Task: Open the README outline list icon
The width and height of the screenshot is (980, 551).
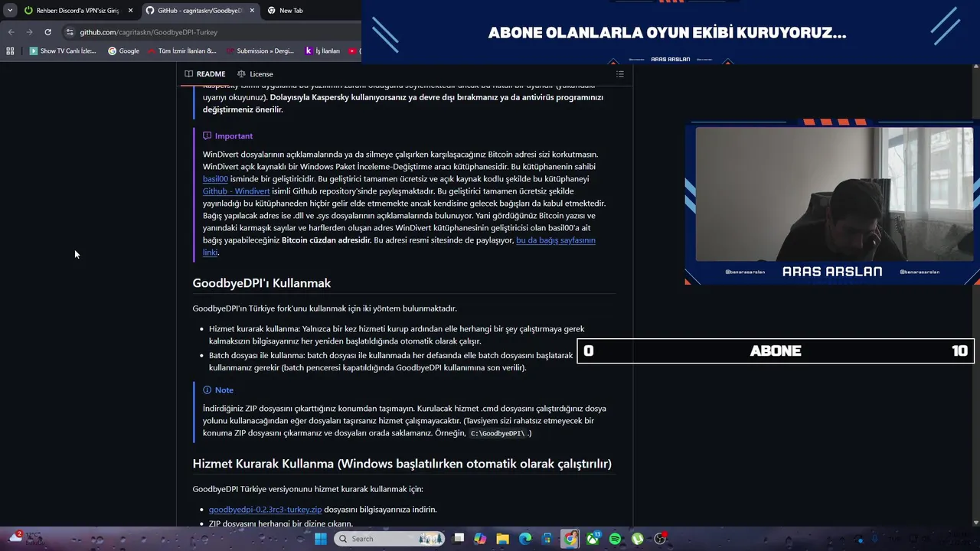Action: [x=620, y=74]
